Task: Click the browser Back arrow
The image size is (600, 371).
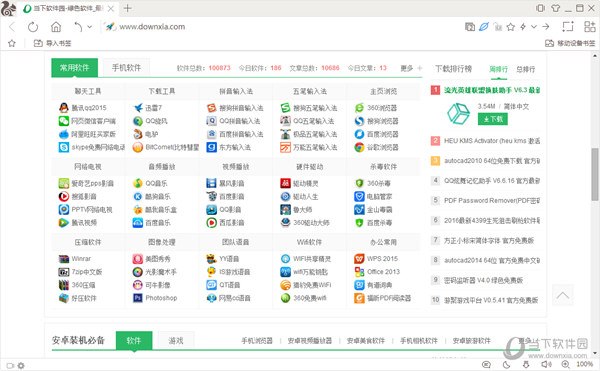Action: click(x=12, y=27)
